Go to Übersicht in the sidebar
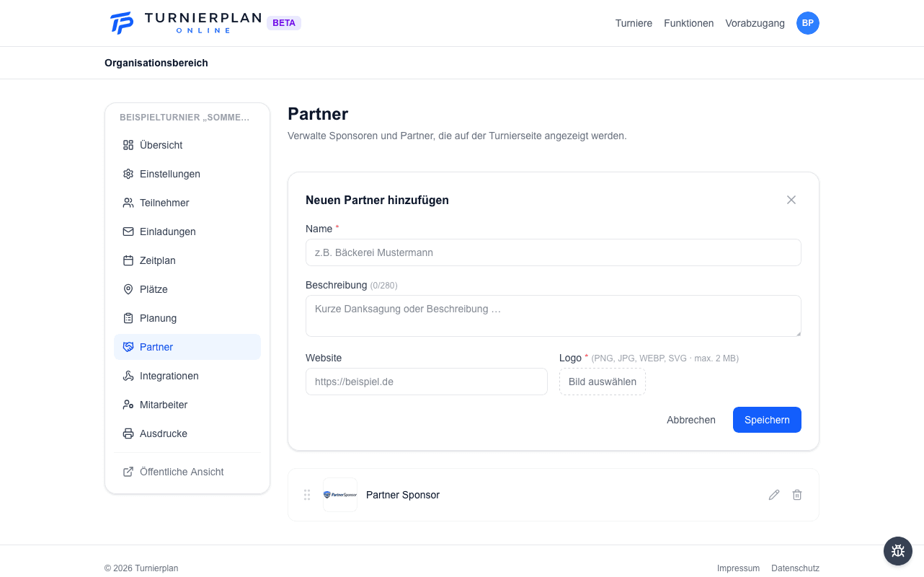This screenshot has height=577, width=924. point(187,145)
